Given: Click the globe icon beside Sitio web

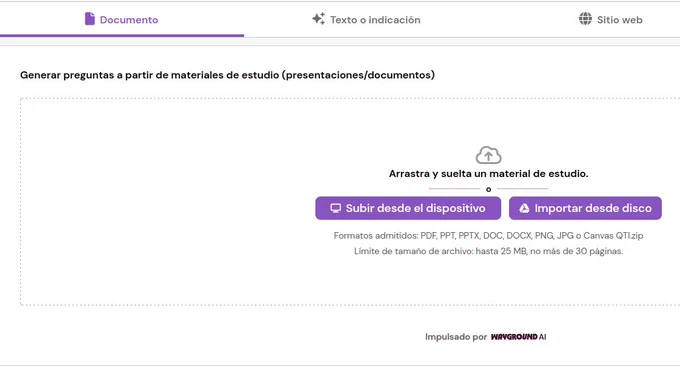Looking at the screenshot, I should click(x=585, y=19).
